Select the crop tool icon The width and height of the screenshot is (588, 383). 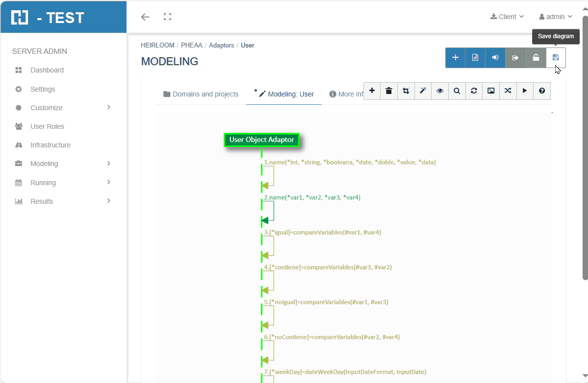406,91
